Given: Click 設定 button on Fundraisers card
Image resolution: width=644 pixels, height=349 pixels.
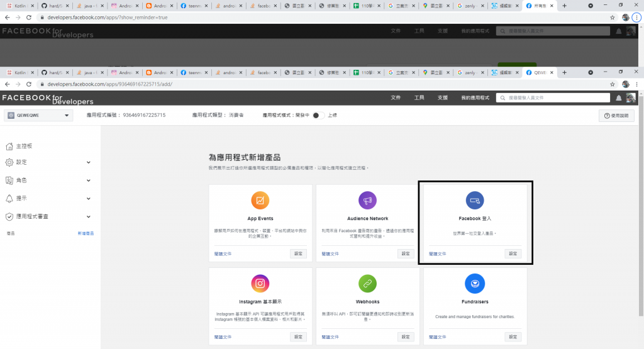Looking at the screenshot, I should 513,336.
